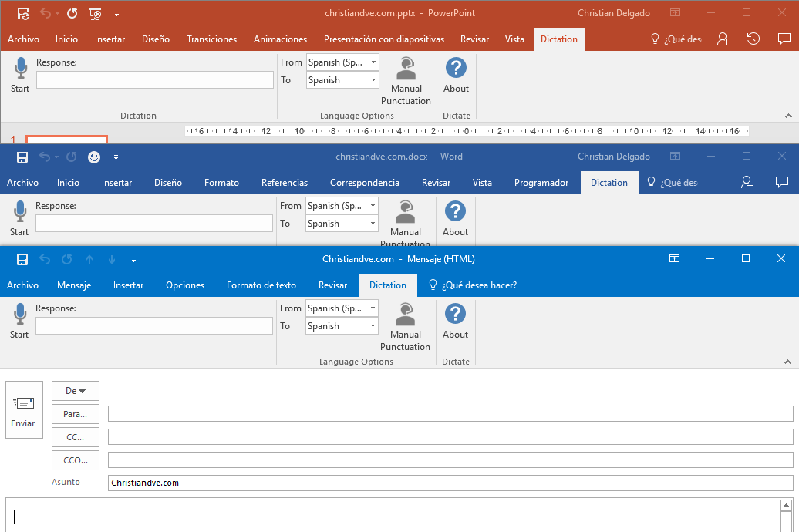Open the Archivo tab in PowerPoint
Screen dimensions: 799x532
coord(23,39)
